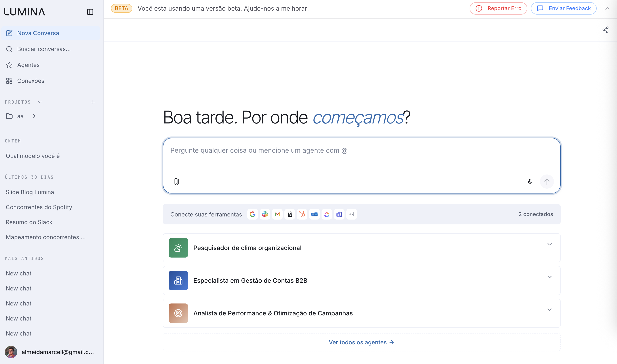This screenshot has height=364, width=617.
Task: Attach a file with the paperclip icon
Action: click(x=176, y=182)
